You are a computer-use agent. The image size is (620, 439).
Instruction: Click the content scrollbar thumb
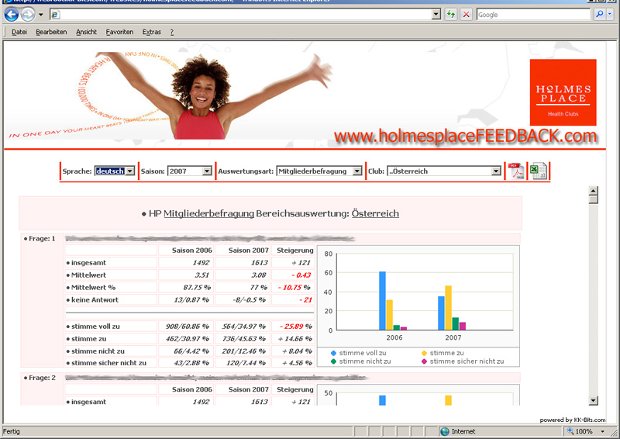[x=593, y=199]
